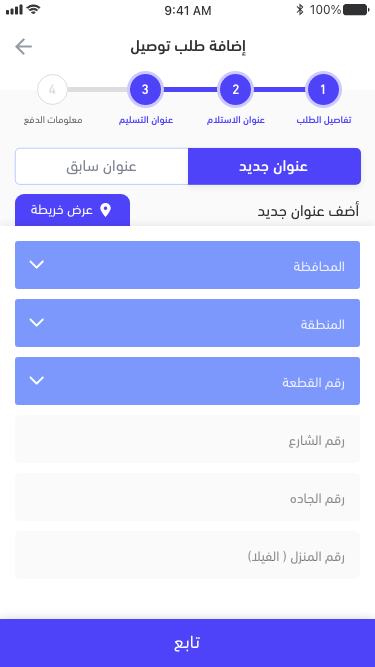Click the عرض خريطة button
This screenshot has width=375, height=667.
(72, 210)
